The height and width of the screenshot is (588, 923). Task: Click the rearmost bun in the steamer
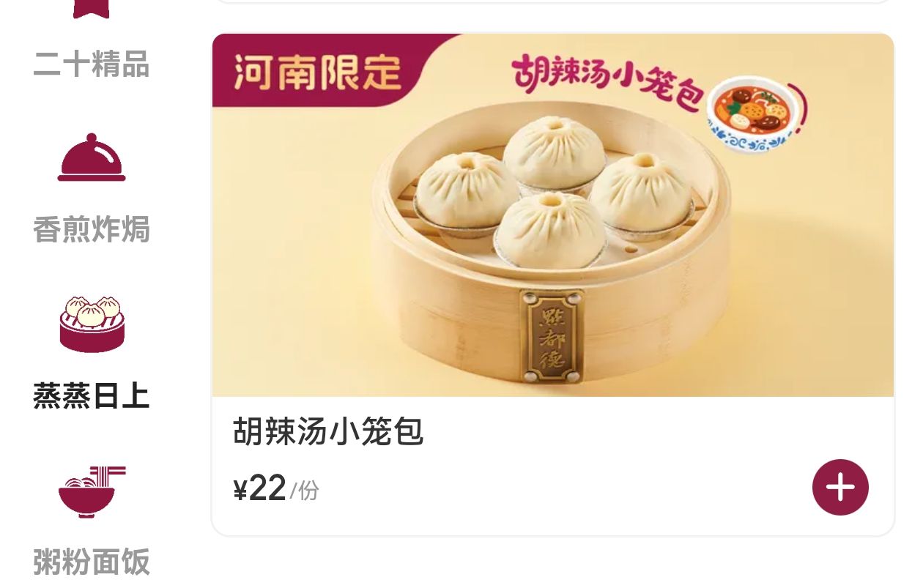[x=556, y=153]
